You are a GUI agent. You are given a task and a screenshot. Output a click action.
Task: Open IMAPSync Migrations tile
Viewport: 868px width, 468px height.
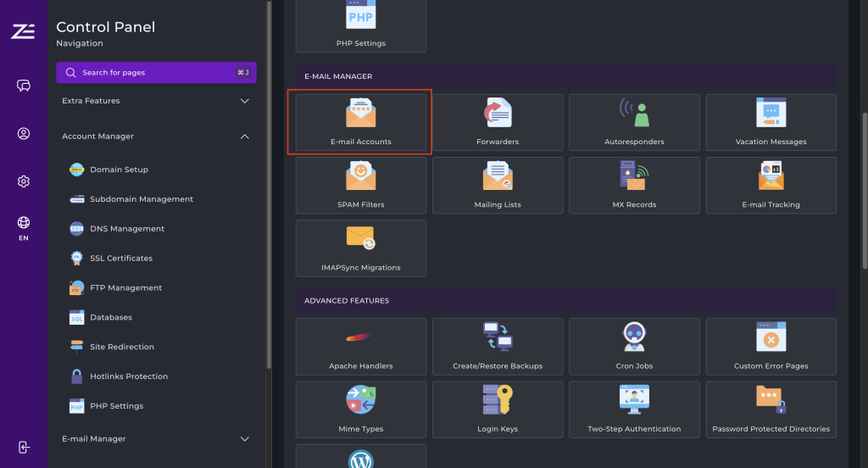(360, 248)
